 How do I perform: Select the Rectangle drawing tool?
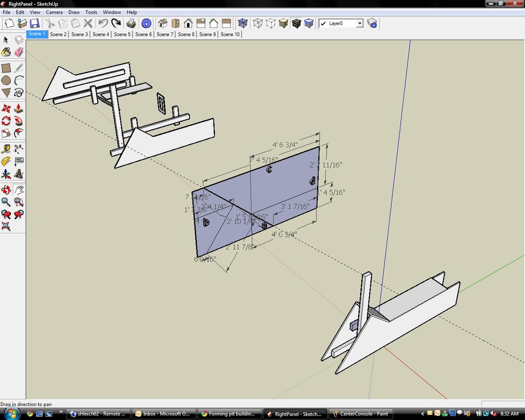click(6, 68)
